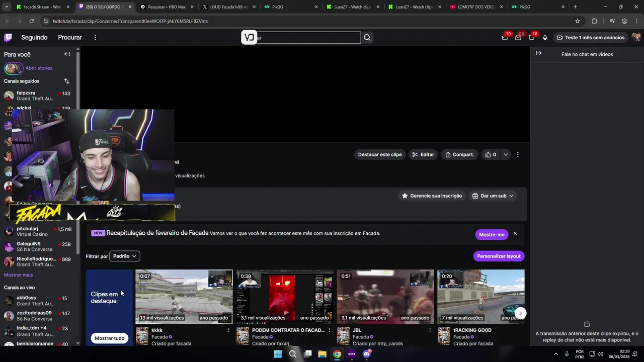
Task: Open the Chrome profile icon
Action: pos(624,21)
